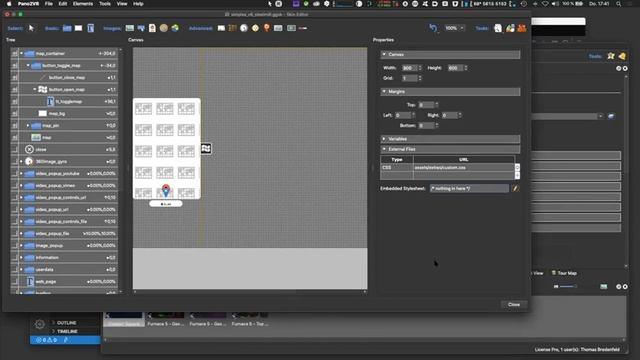The image size is (640, 360).
Task: Collapse the External Files section
Action: (384, 149)
